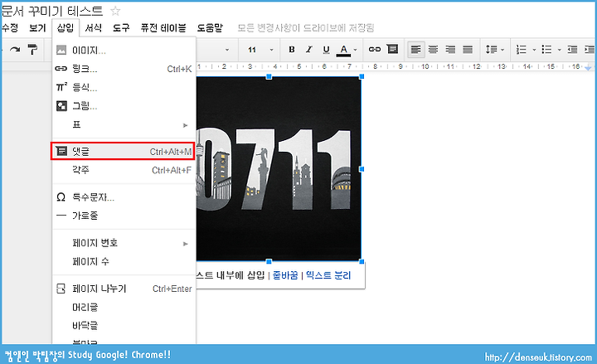Screen dimensions: 597x364
Task: Expand the 표 submenu
Action: click(124, 125)
